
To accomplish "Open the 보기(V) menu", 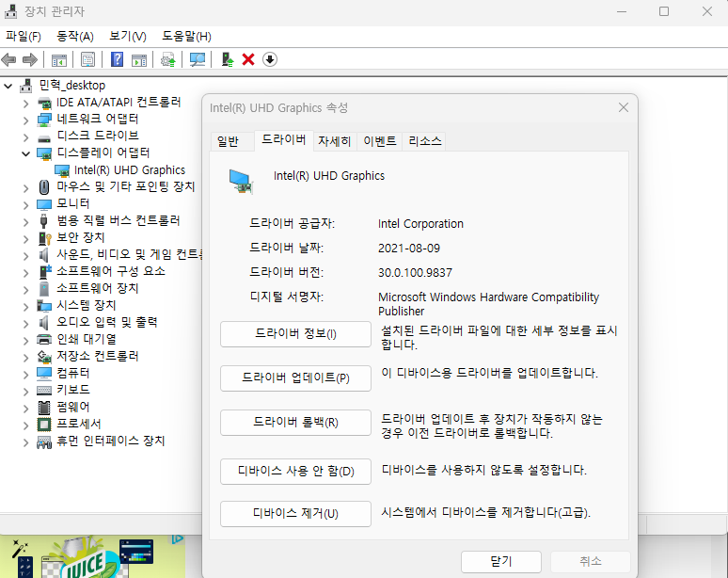I will point(128,36).
